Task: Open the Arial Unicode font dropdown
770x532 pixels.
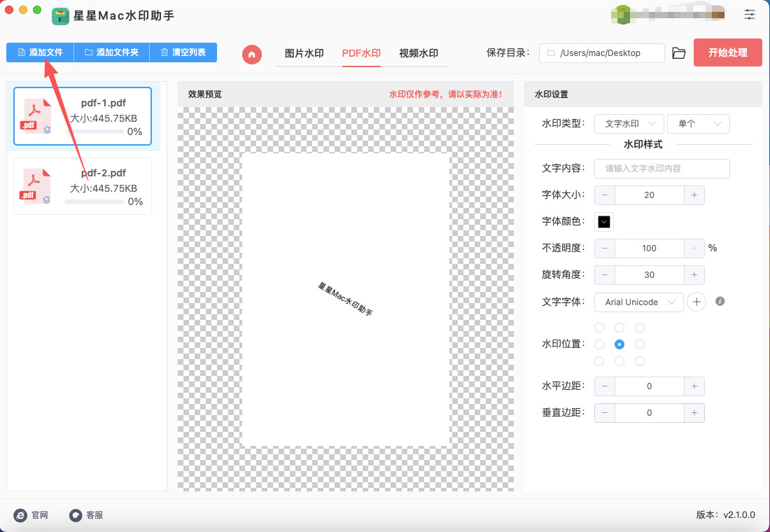Action: (x=639, y=302)
